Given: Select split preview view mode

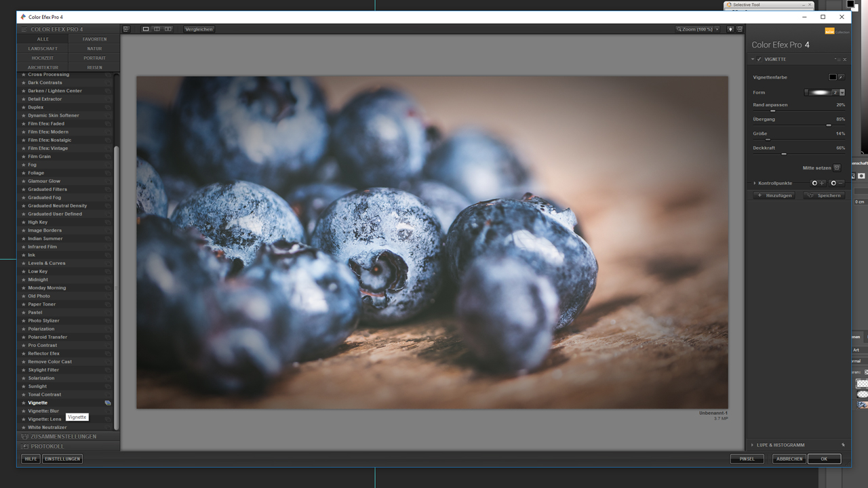Looking at the screenshot, I should [157, 29].
